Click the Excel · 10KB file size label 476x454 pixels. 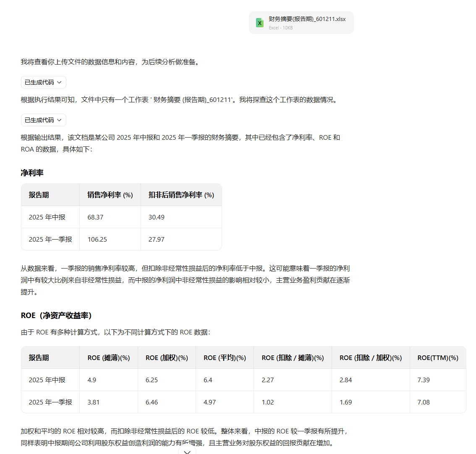280,28
